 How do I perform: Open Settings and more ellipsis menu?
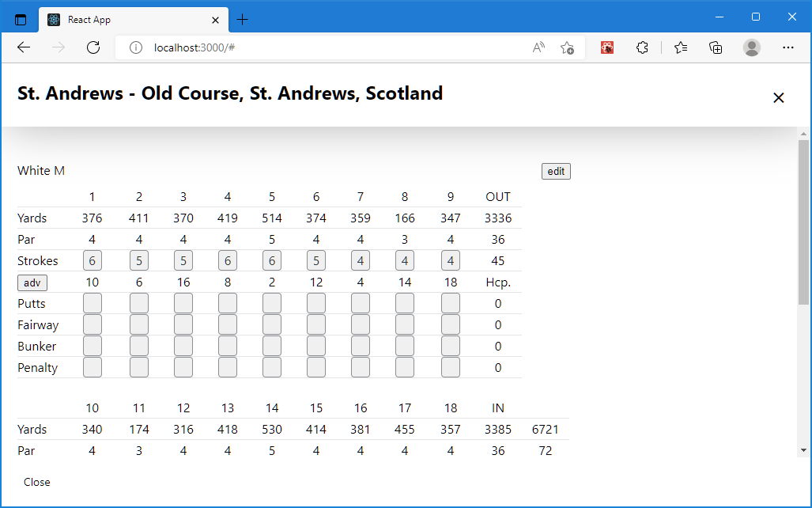(x=788, y=47)
